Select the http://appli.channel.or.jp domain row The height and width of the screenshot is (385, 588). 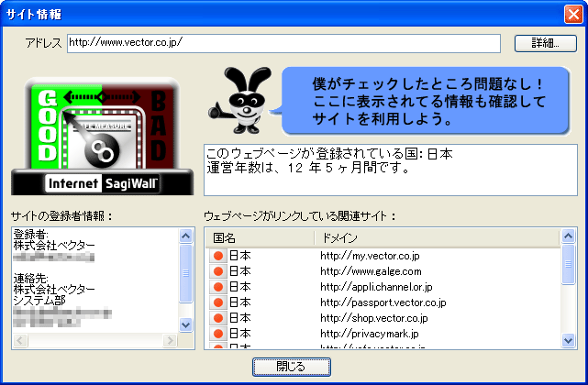tap(383, 287)
